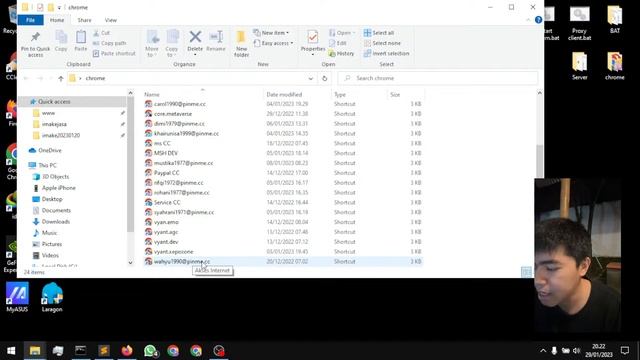640x360 pixels.
Task: Open the volume control in tray
Action: tap(577, 351)
